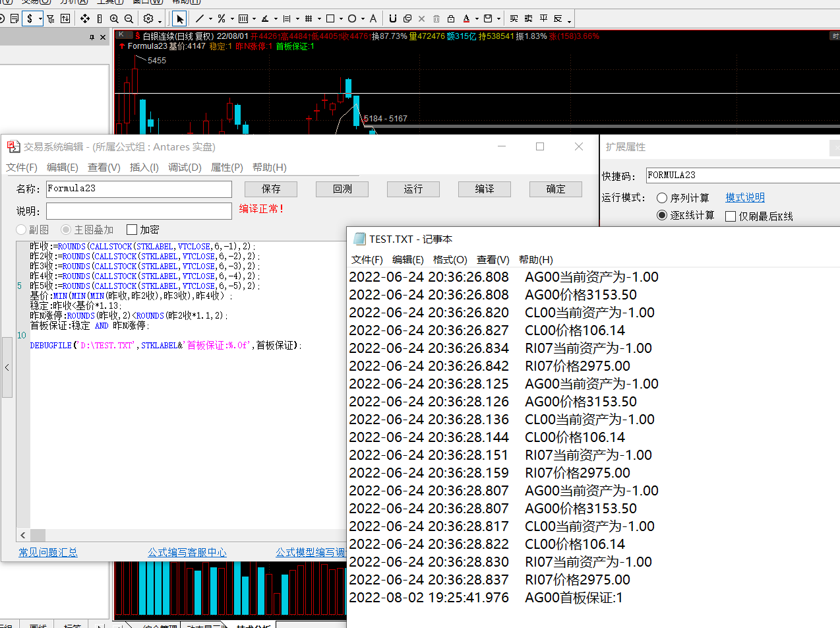The height and width of the screenshot is (628, 840).
Task: Select the ellipse drawing tool
Action: pos(352,19)
